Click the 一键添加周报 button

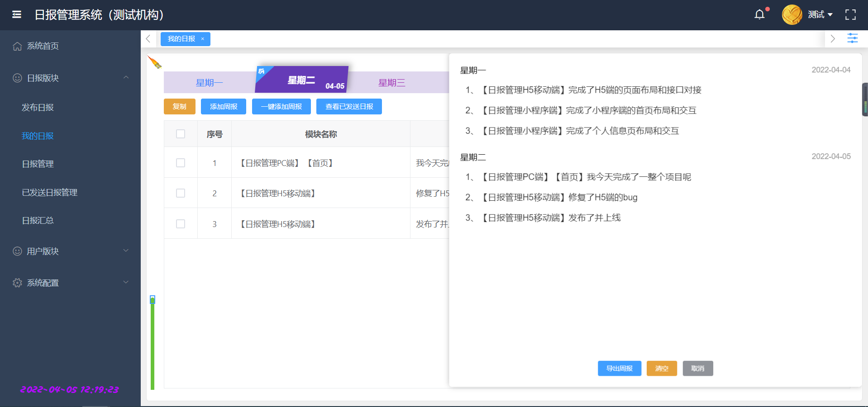tap(281, 106)
